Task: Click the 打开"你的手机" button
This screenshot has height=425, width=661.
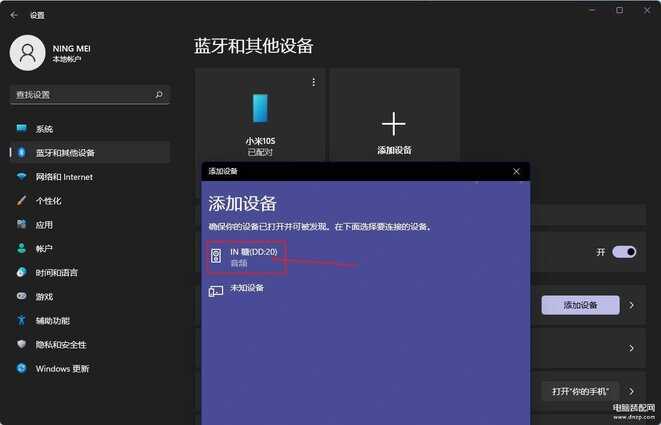Action: [580, 391]
